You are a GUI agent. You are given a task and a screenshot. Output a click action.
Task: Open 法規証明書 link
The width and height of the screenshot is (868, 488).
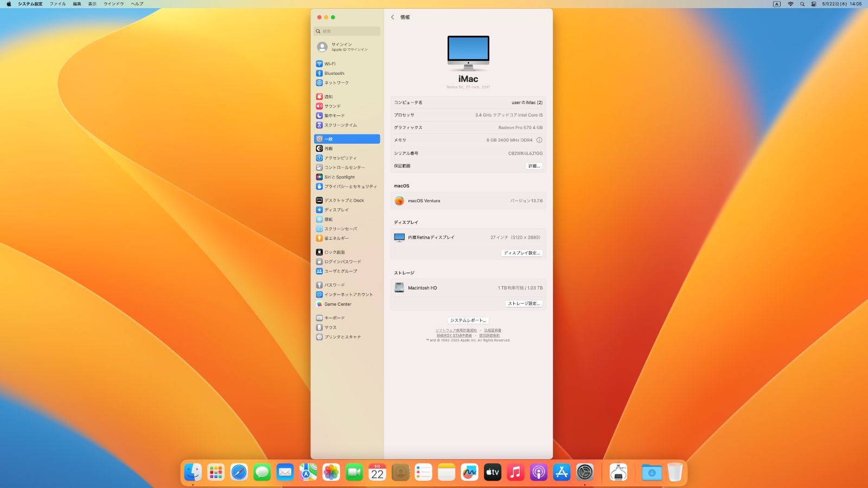point(493,330)
